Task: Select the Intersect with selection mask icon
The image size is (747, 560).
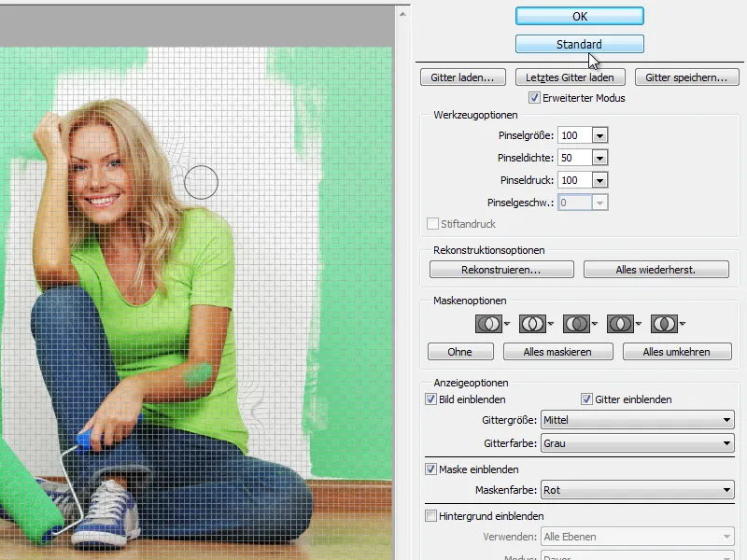Action: (x=620, y=324)
